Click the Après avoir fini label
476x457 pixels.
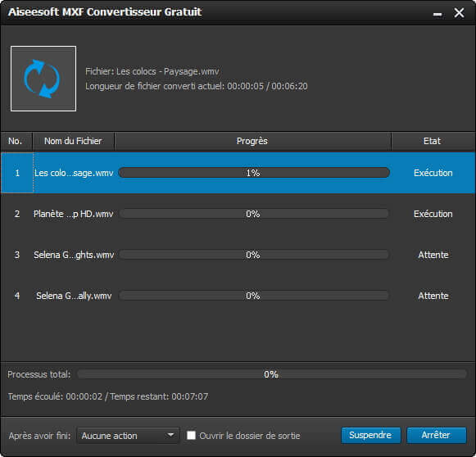(39, 436)
